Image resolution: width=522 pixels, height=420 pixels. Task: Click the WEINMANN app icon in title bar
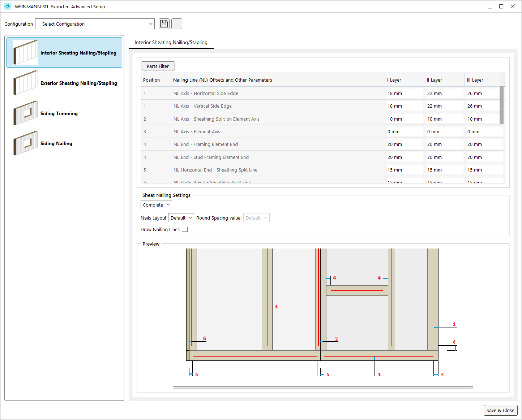point(8,7)
